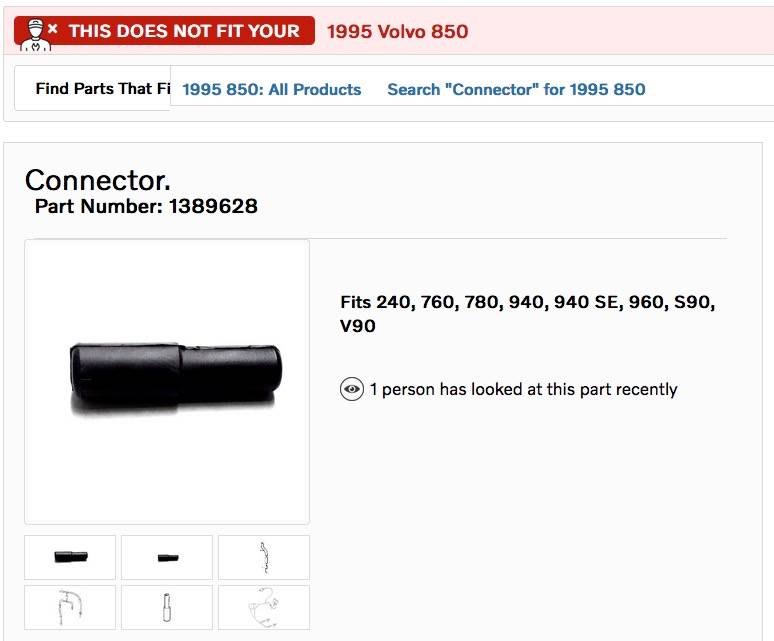The width and height of the screenshot is (774, 641).
Task: Open the bottom-left harness diagram thumbnail
Action: click(x=70, y=607)
